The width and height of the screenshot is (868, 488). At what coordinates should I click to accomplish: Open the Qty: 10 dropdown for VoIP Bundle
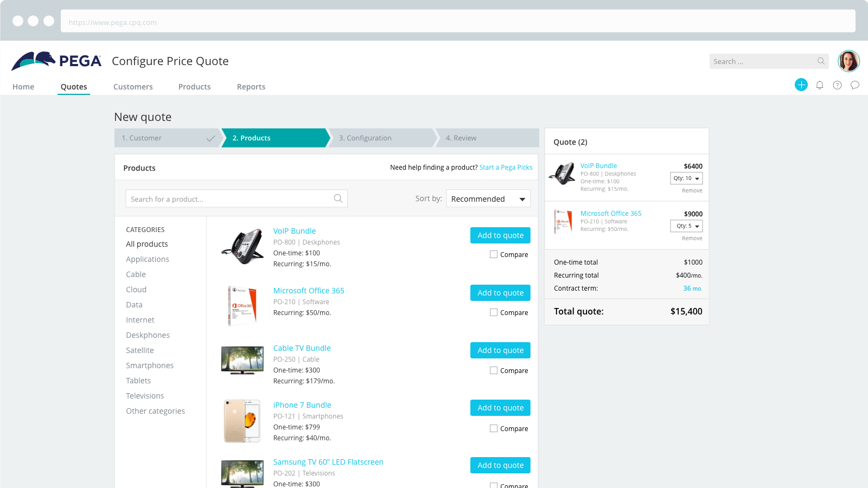click(686, 178)
